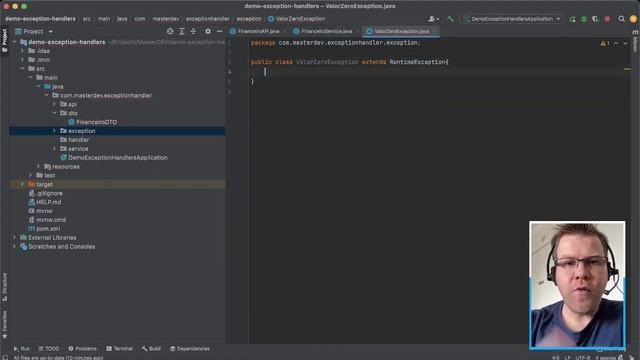Select mvnw.cmd file in tree

point(51,220)
